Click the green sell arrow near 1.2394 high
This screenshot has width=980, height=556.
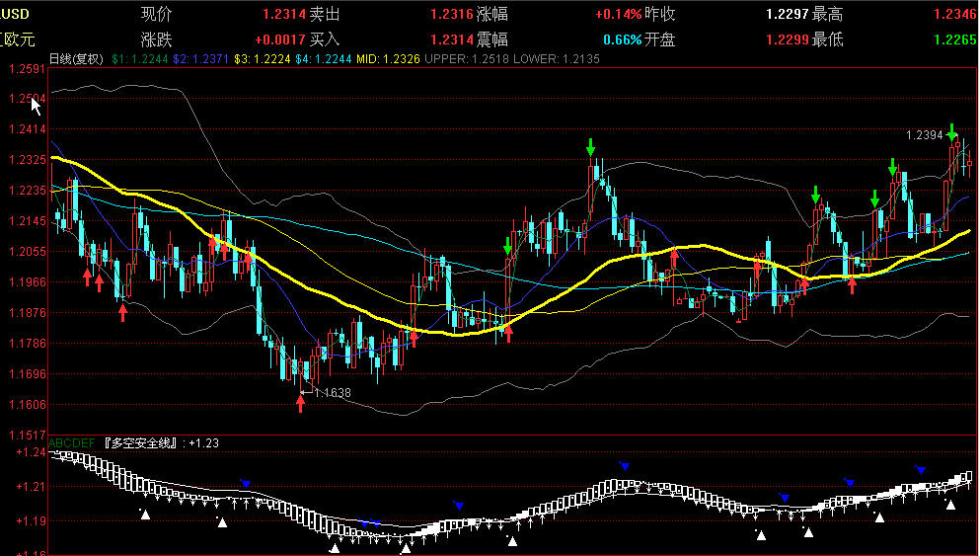pyautogui.click(x=951, y=132)
